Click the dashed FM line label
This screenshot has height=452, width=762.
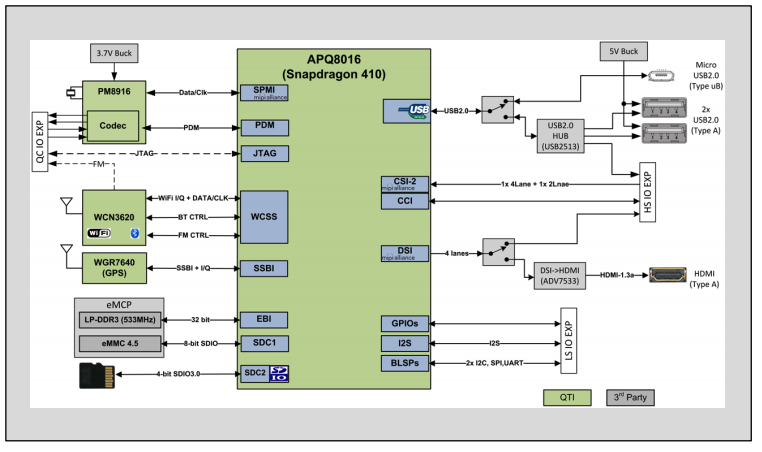pos(99,164)
